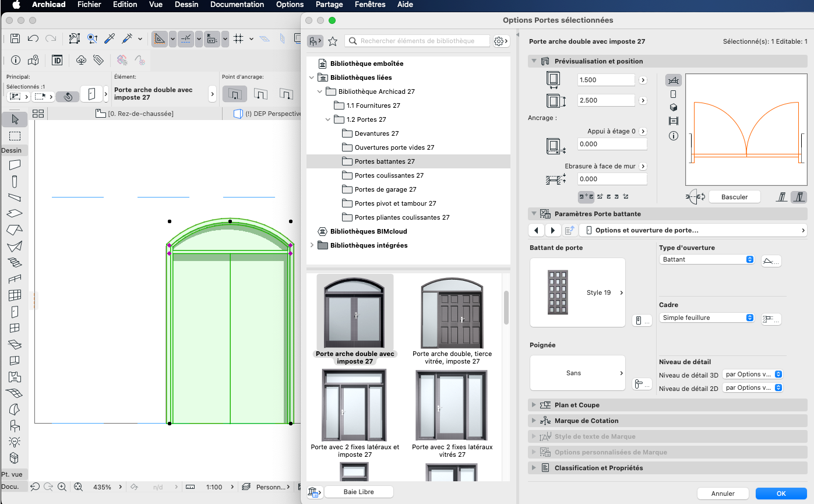Expand the Bibliothèques intégrées tree node
This screenshot has width=814, height=504.
312,245
